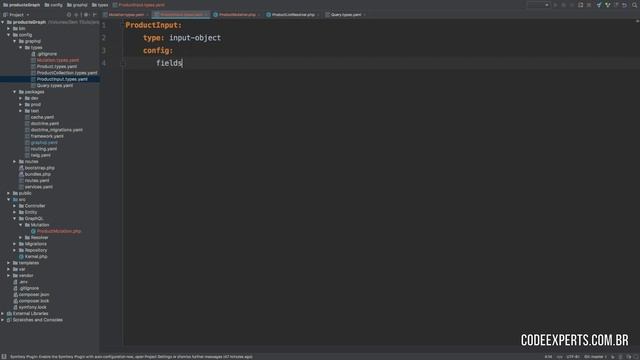Viewport: 640px width, 360px height.
Task: Hide the Project panel with the minimize icon
Action: pyautogui.click(x=95, y=15)
